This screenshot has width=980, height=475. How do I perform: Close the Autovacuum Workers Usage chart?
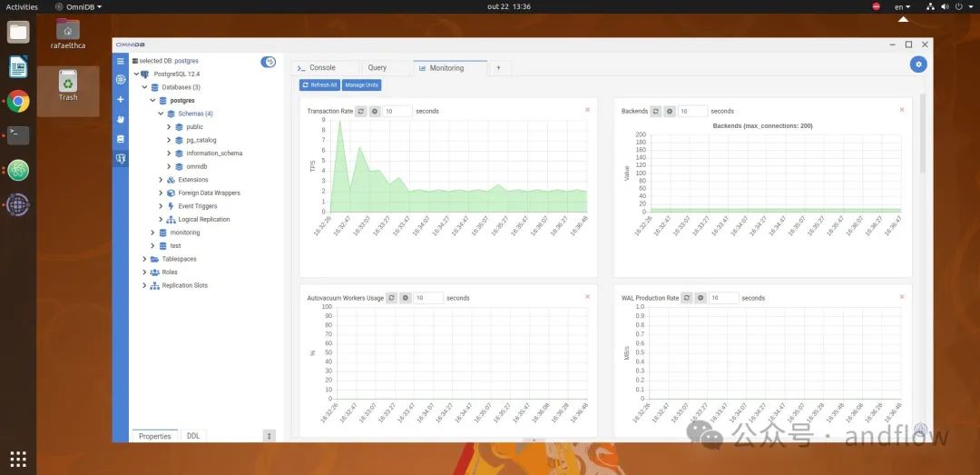click(x=587, y=297)
